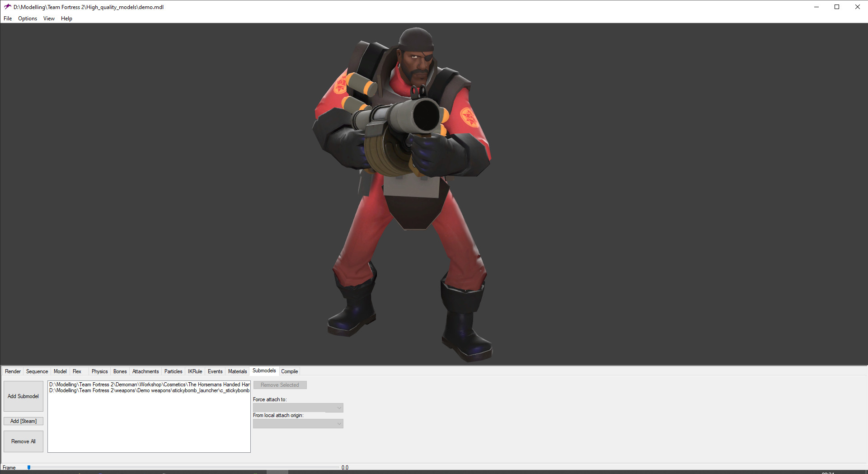View the Materials tab

coord(237,371)
